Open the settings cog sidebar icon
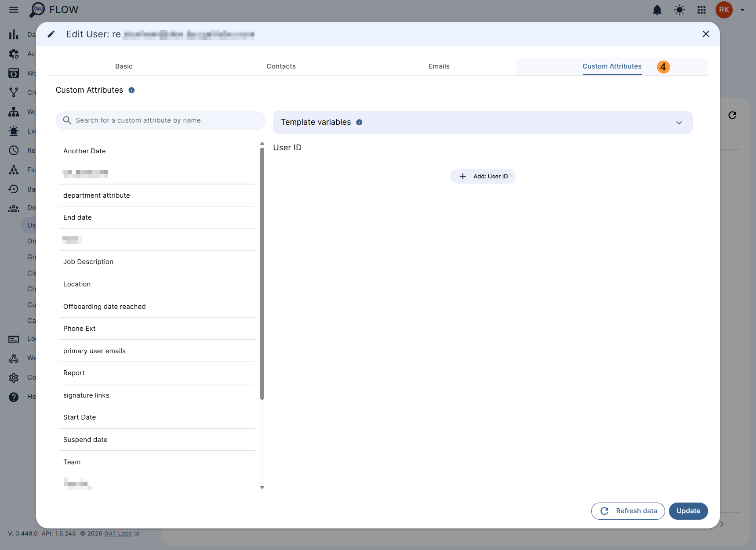This screenshot has width=756, height=550. coord(14,378)
